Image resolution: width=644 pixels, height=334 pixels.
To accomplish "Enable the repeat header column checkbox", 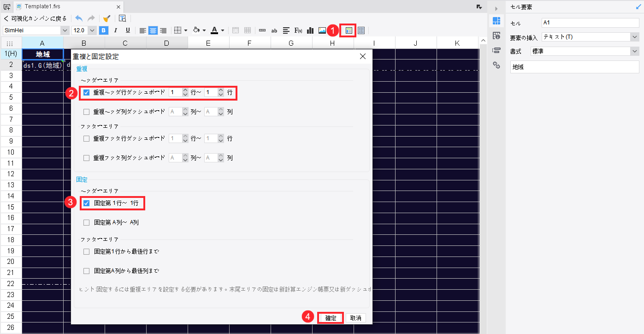I will coord(86,112).
